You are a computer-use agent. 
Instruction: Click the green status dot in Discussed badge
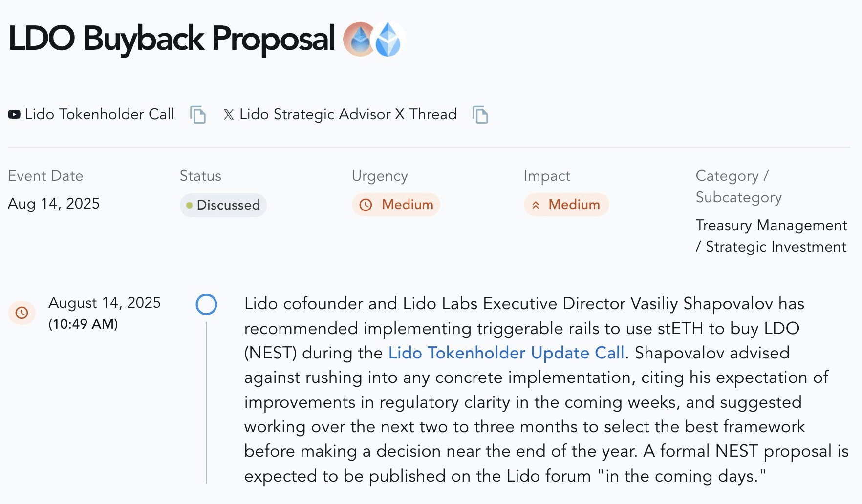tap(190, 205)
